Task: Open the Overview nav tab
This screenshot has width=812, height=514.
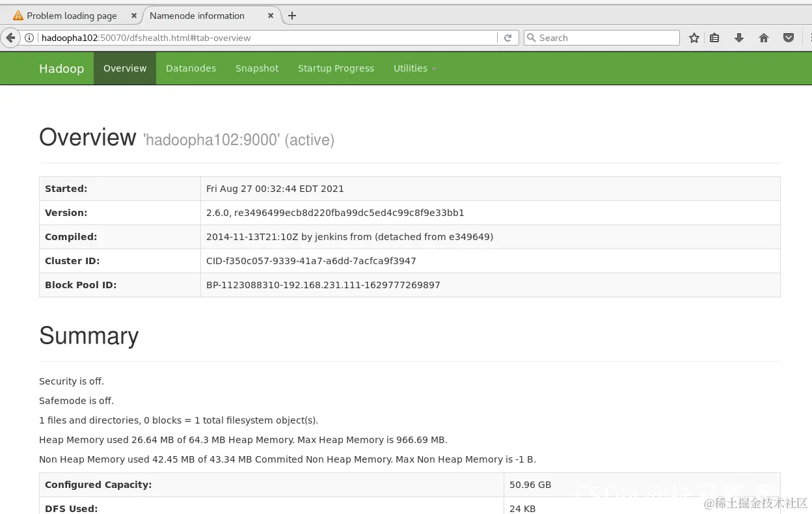Action: [125, 68]
